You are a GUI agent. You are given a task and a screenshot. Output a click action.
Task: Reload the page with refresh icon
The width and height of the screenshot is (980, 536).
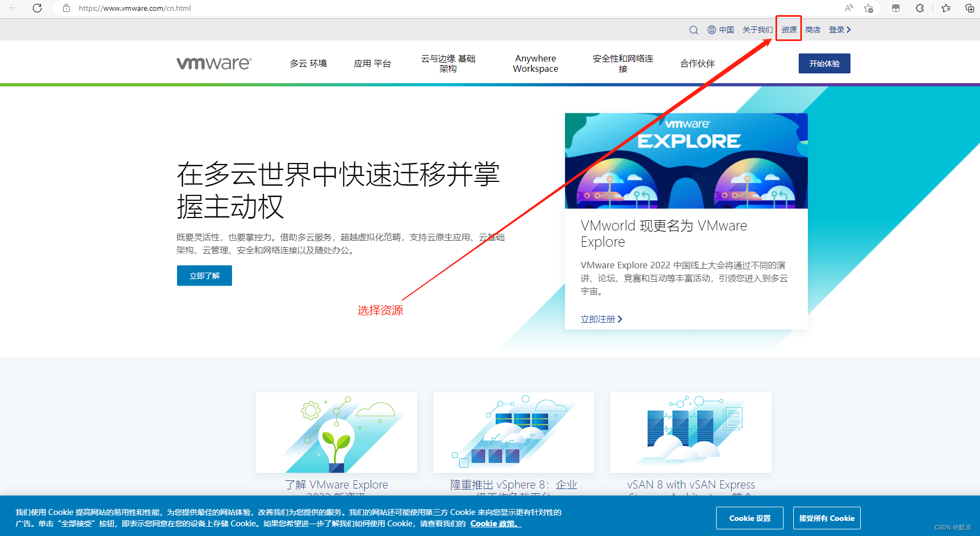click(x=37, y=8)
